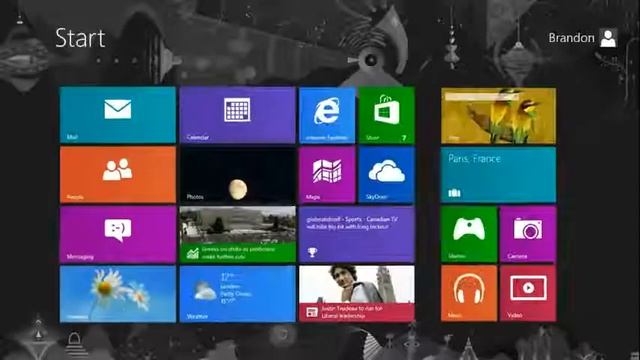
Task: Open the Video tile
Action: 528,294
